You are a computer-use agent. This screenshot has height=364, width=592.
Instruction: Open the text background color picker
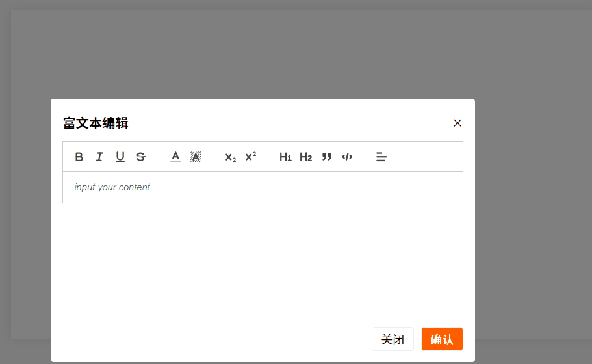[196, 157]
